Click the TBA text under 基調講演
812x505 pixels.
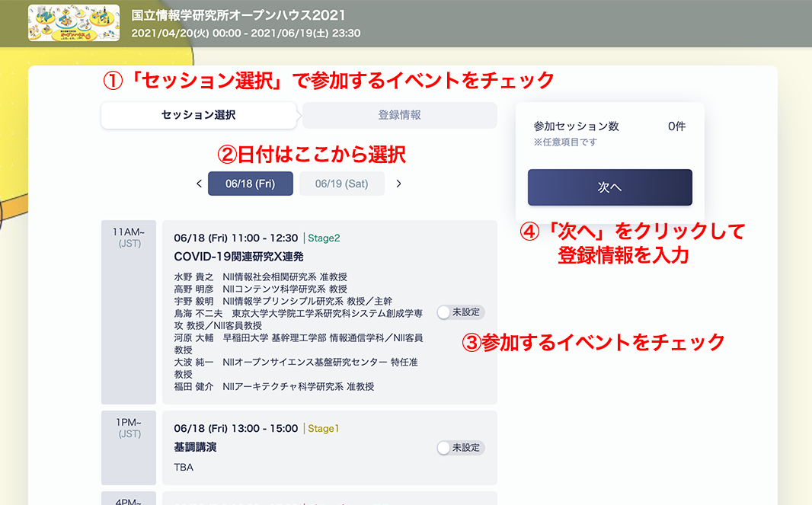[x=184, y=467]
